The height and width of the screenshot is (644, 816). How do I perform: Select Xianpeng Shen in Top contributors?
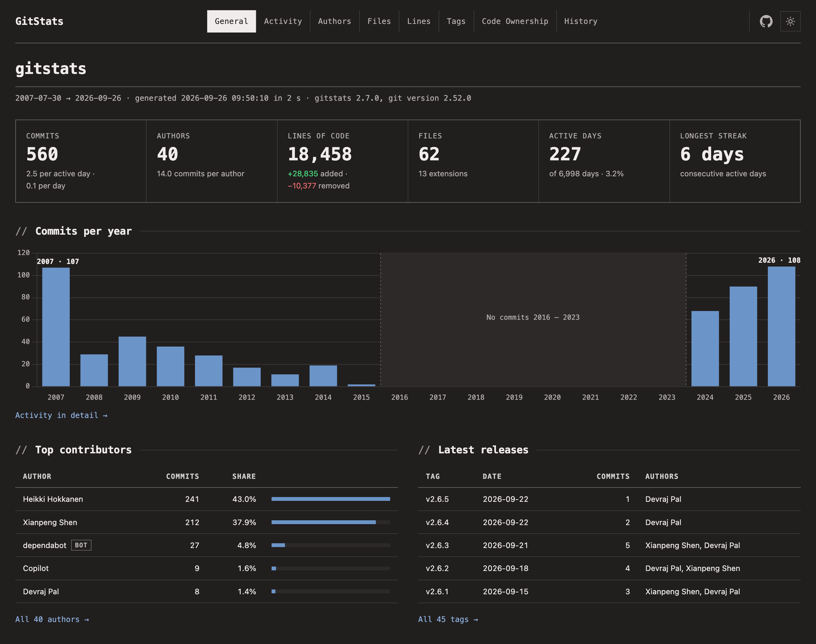pyautogui.click(x=50, y=522)
